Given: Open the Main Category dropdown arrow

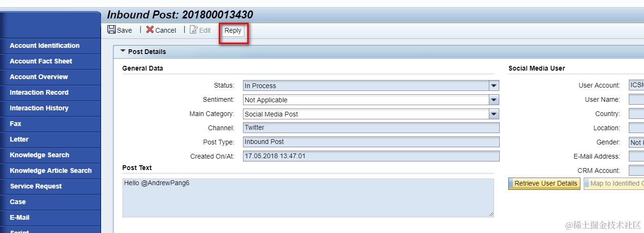Looking at the screenshot, I should [x=494, y=114].
